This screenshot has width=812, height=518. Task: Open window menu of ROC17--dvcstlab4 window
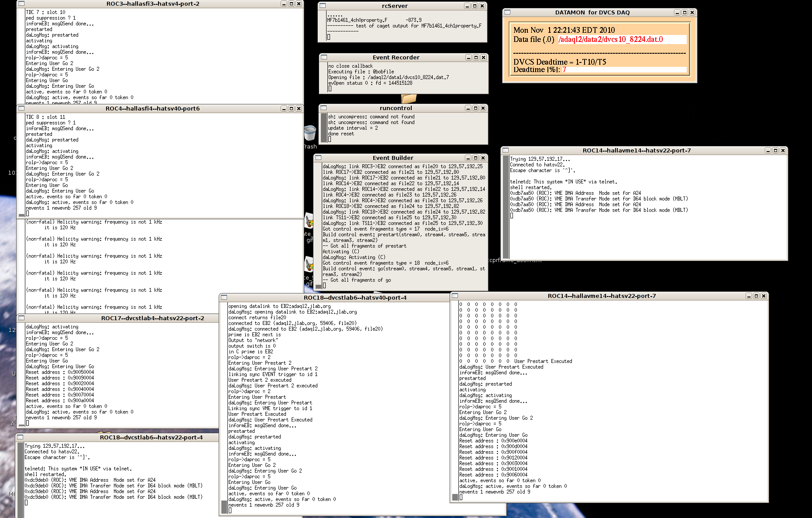[21, 318]
